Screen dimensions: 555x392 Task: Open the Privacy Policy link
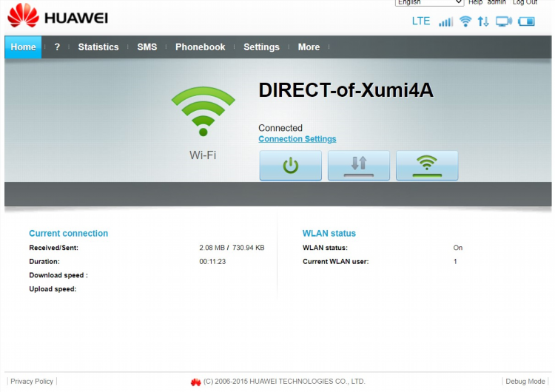pos(32,382)
